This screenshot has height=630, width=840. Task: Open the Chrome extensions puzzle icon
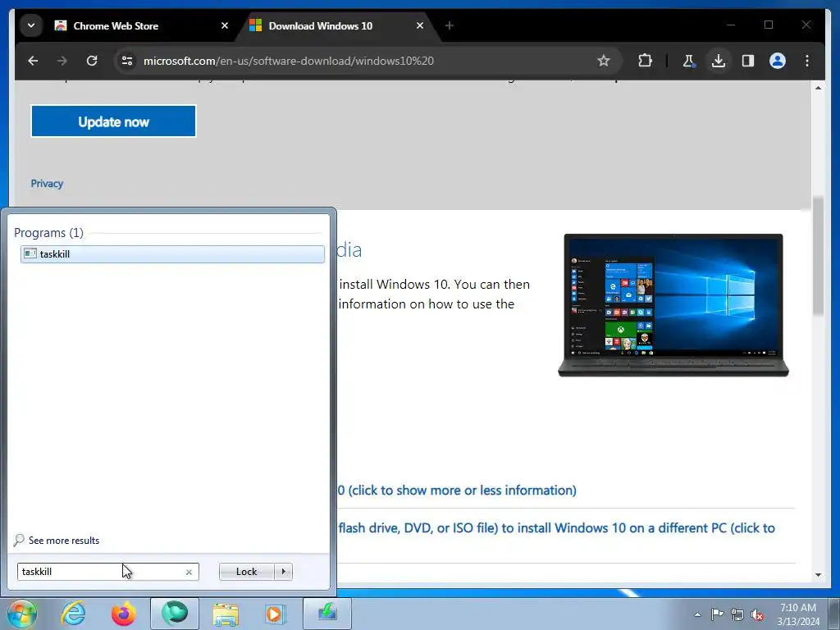pyautogui.click(x=645, y=61)
